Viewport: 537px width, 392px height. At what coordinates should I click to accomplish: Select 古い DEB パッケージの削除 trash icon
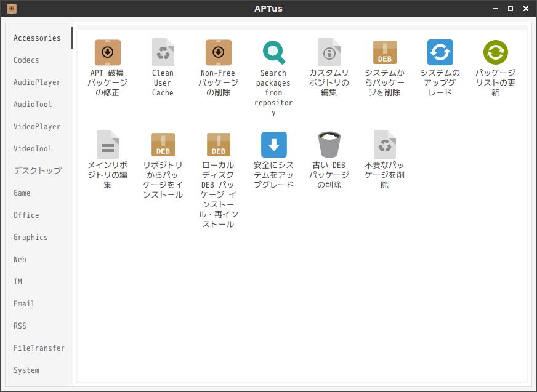329,145
